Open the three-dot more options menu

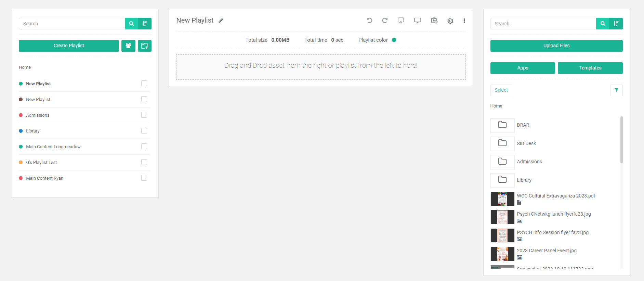464,21
